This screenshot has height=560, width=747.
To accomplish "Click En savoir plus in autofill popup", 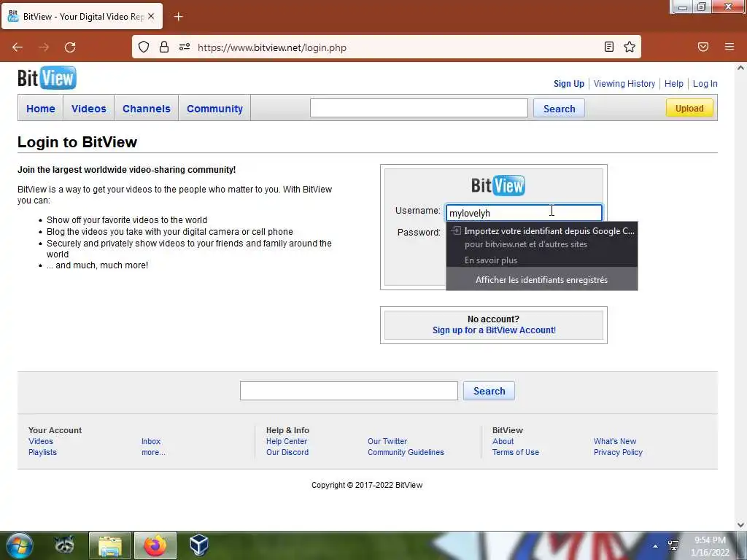I will pyautogui.click(x=491, y=260).
